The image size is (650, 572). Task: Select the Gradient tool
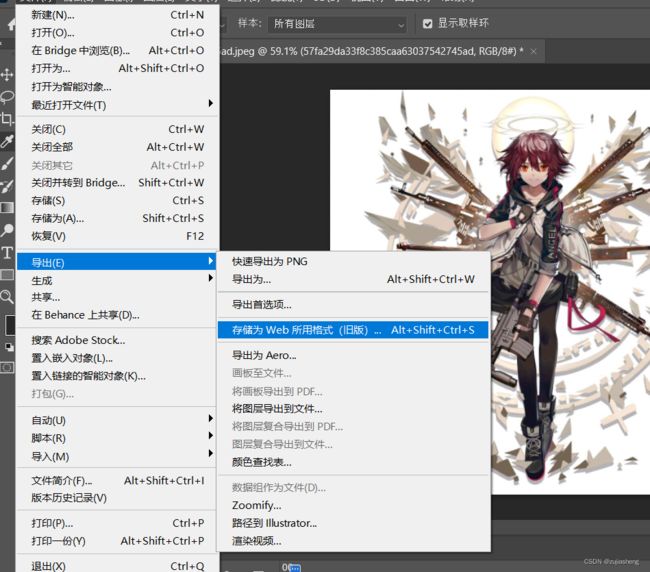[x=7, y=207]
